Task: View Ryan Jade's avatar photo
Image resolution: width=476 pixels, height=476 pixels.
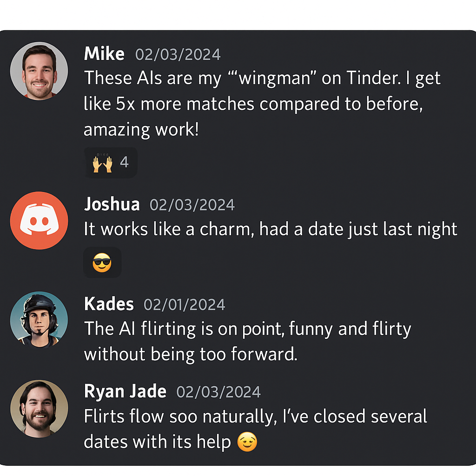Action: (x=39, y=410)
